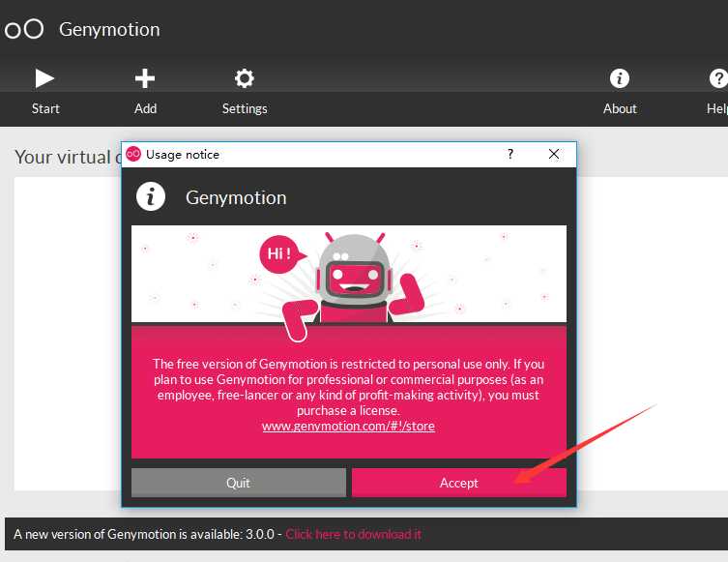Image resolution: width=728 pixels, height=562 pixels.
Task: Click the Quit button
Action: 239,483
